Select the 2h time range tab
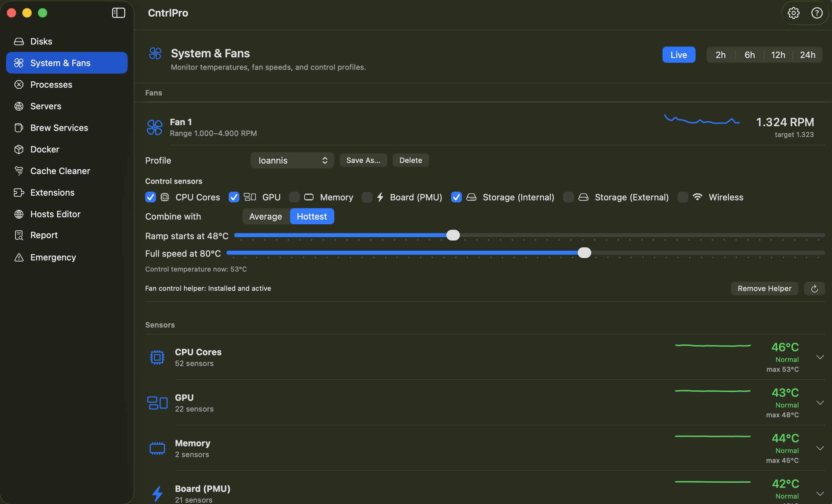This screenshot has width=832, height=504. pos(721,55)
